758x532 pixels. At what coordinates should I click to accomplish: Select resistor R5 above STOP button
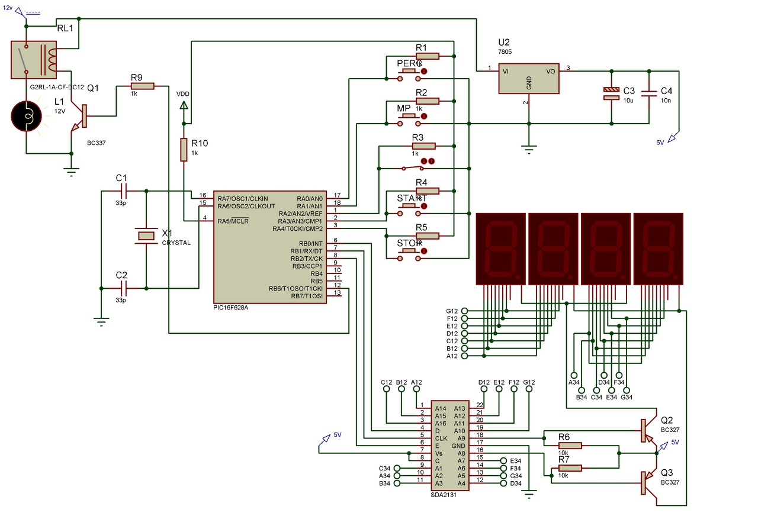pos(427,236)
